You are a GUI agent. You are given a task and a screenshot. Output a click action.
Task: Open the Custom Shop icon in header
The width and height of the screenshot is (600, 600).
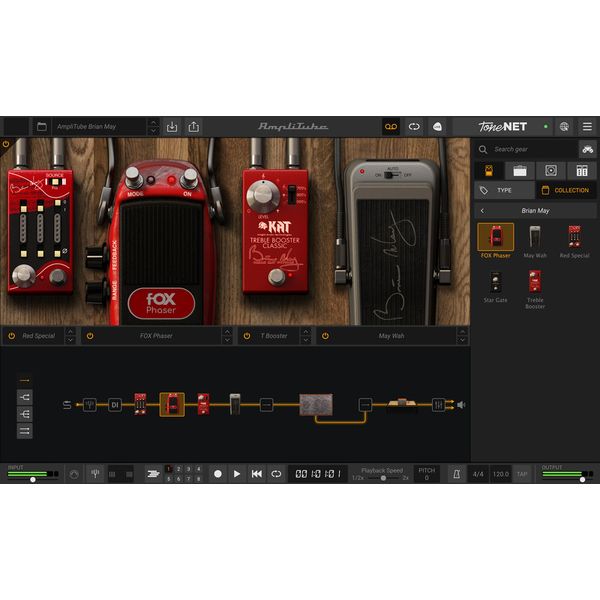[x=437, y=127]
